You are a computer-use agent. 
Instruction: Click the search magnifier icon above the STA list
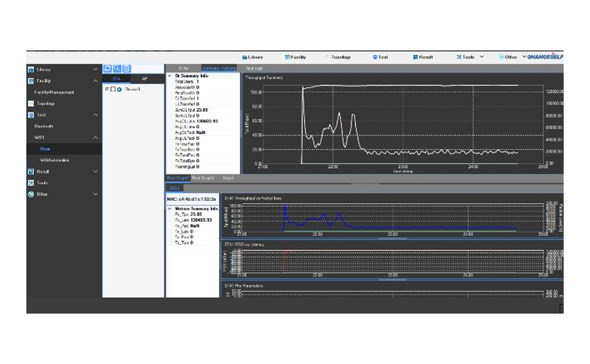click(117, 68)
